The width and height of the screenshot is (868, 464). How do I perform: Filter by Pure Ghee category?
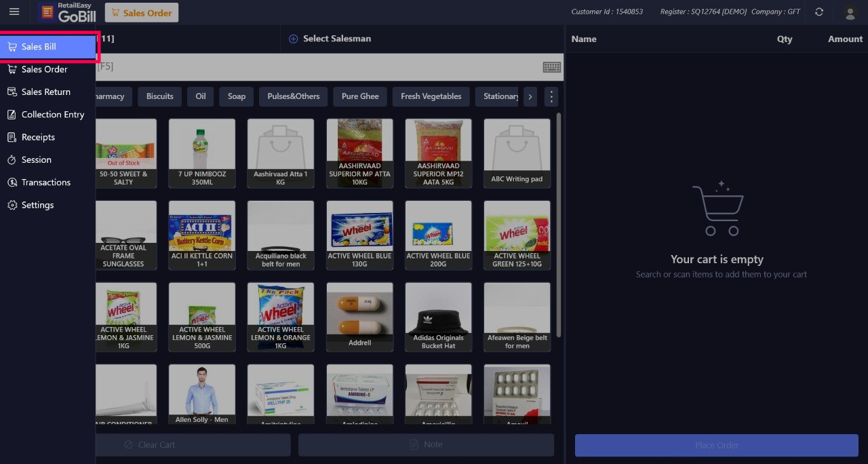tap(360, 96)
